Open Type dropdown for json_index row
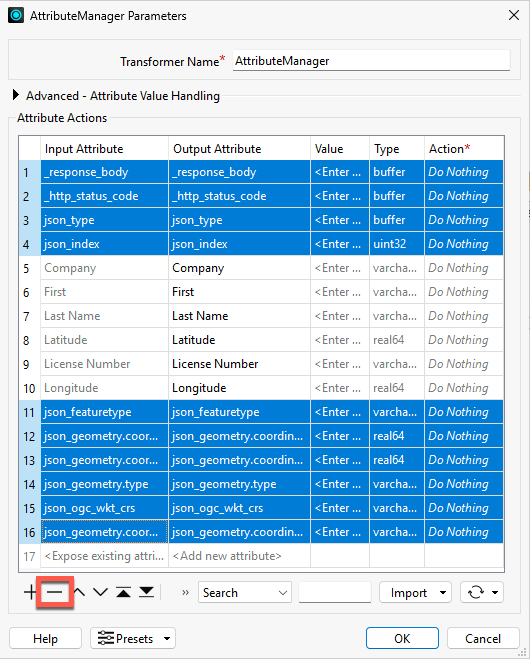The height and width of the screenshot is (659, 530). 396,244
